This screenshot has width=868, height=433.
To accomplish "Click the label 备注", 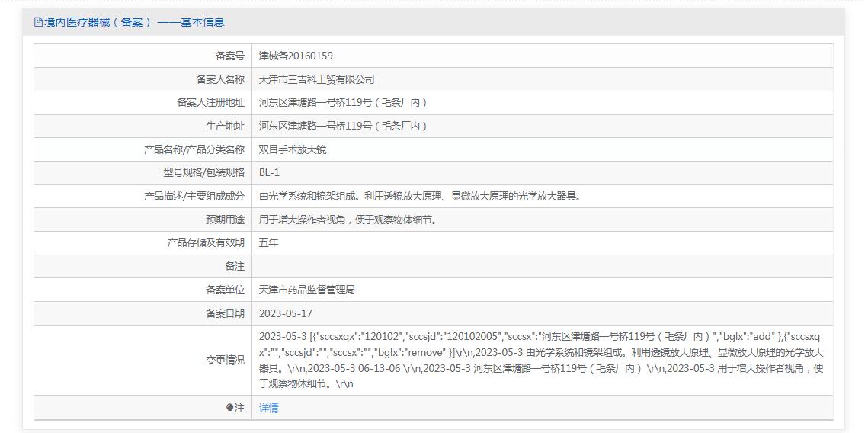I will point(235,266).
